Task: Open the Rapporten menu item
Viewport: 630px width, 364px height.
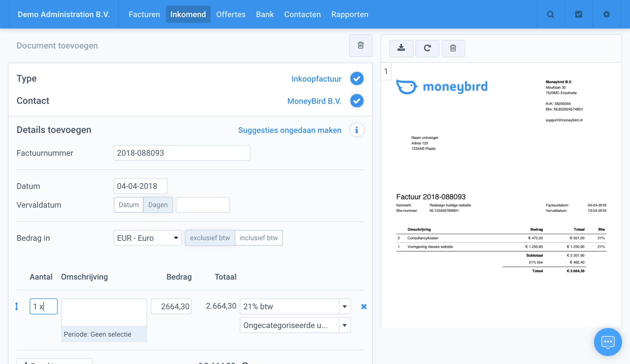Action: pos(350,15)
